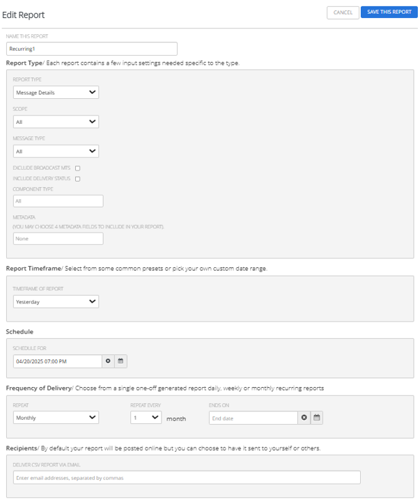Open the Repeat frequency dropdown
Viewport: 420px width, 504px height.
[56, 418]
